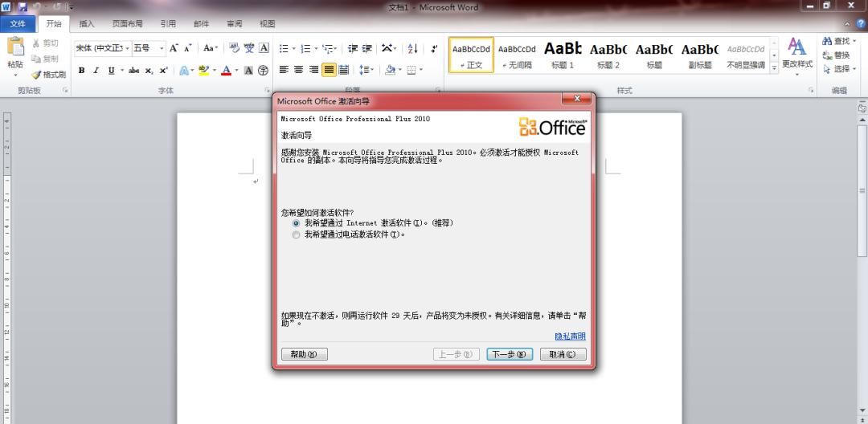
Task: Click the Cancel (取消) button in wizard
Action: (x=563, y=354)
